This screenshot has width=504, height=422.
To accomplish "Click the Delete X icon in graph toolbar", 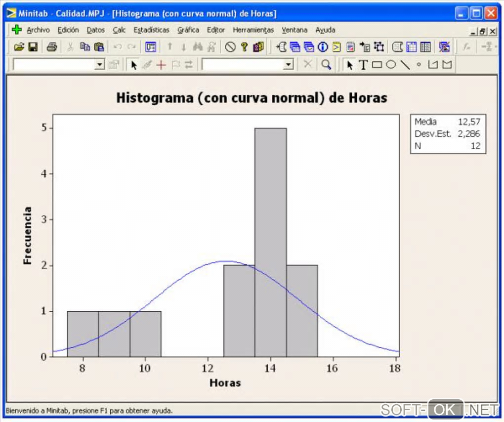I will pyautogui.click(x=308, y=64).
